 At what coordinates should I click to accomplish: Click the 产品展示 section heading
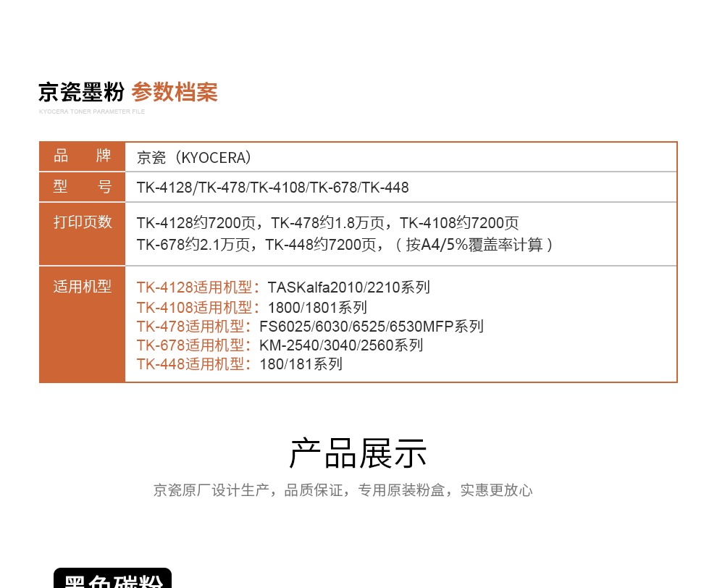[358, 453]
